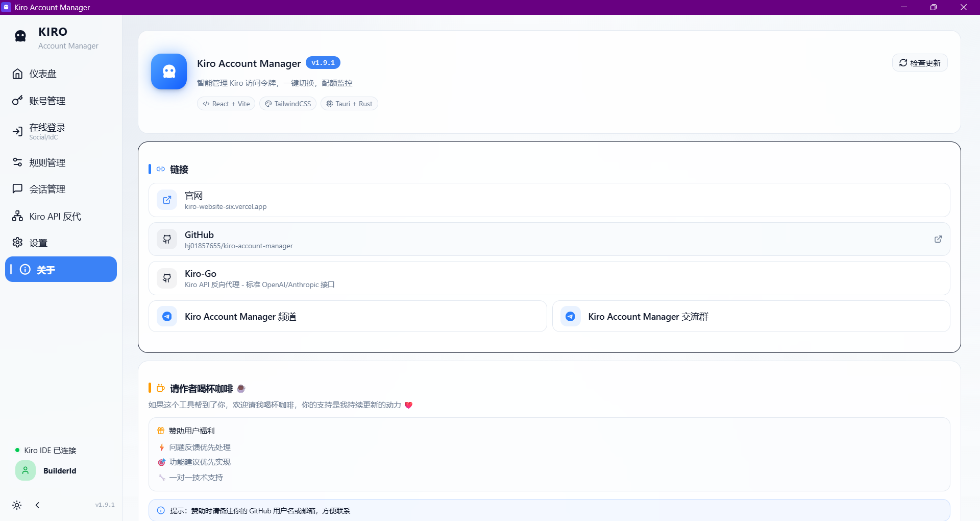This screenshot has width=980, height=521.
Task: Click the sliders icon beside 规则管理
Action: pyautogui.click(x=17, y=162)
